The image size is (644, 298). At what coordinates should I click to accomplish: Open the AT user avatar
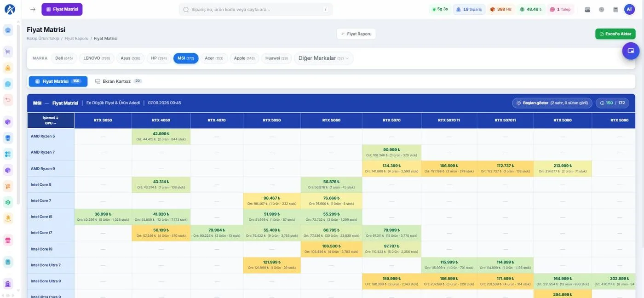[x=629, y=9]
